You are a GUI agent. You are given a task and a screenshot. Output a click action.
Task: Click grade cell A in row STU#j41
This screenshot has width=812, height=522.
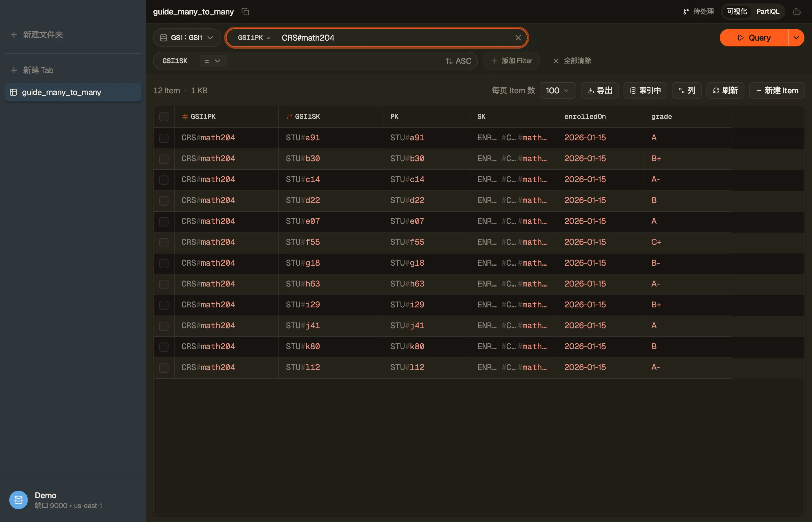coord(687,326)
